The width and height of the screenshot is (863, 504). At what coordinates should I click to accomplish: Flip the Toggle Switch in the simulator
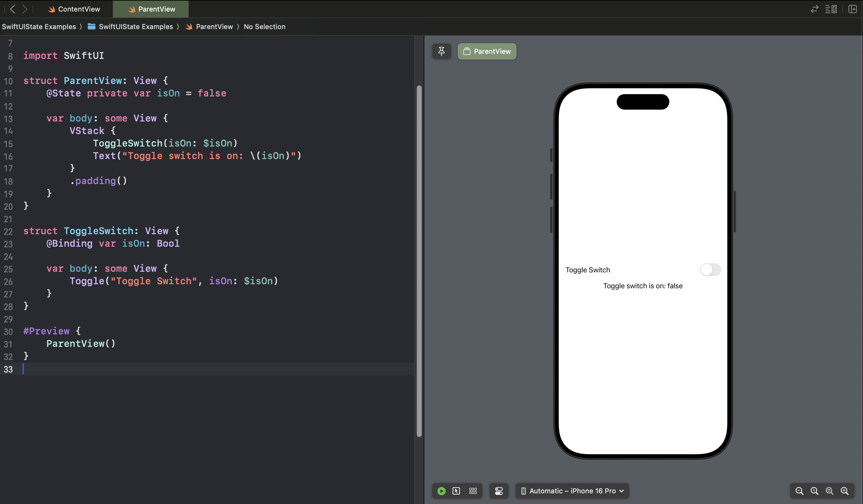click(711, 270)
